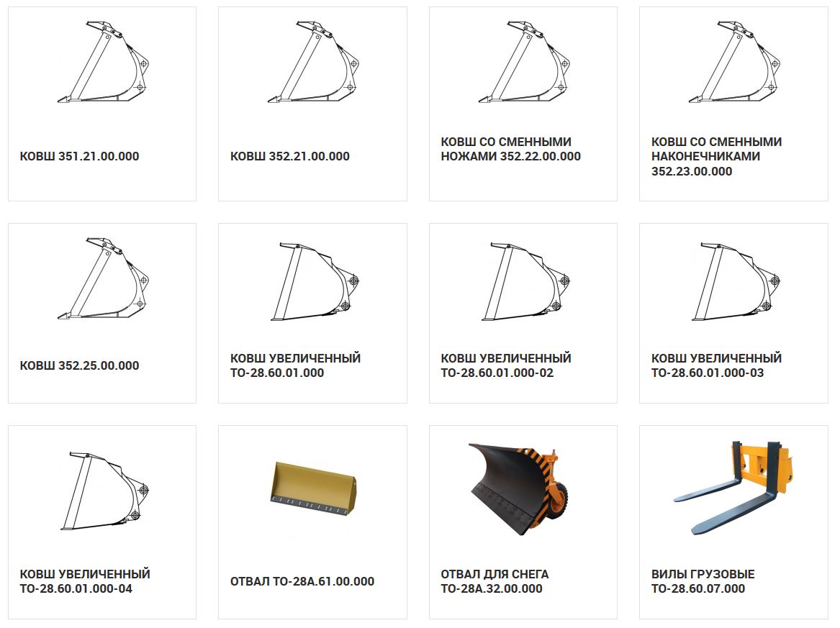Viewport: 840px width, 628px height.
Task: Open the КОВШ 351.21.00.000 bucket drawing
Action: (103, 62)
